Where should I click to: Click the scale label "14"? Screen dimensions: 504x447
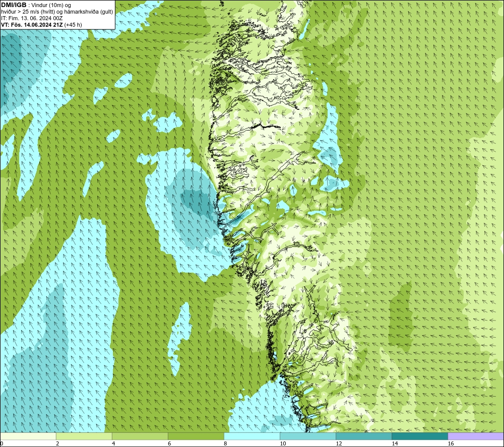pos(395,443)
